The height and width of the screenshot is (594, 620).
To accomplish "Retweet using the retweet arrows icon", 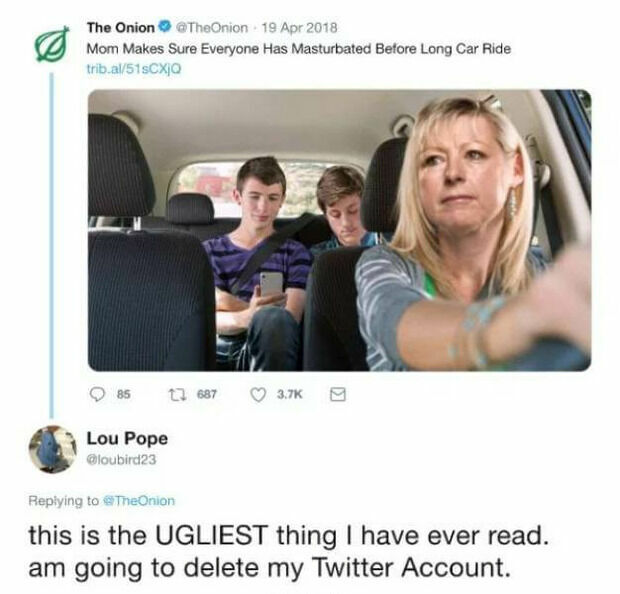I will pyautogui.click(x=176, y=394).
